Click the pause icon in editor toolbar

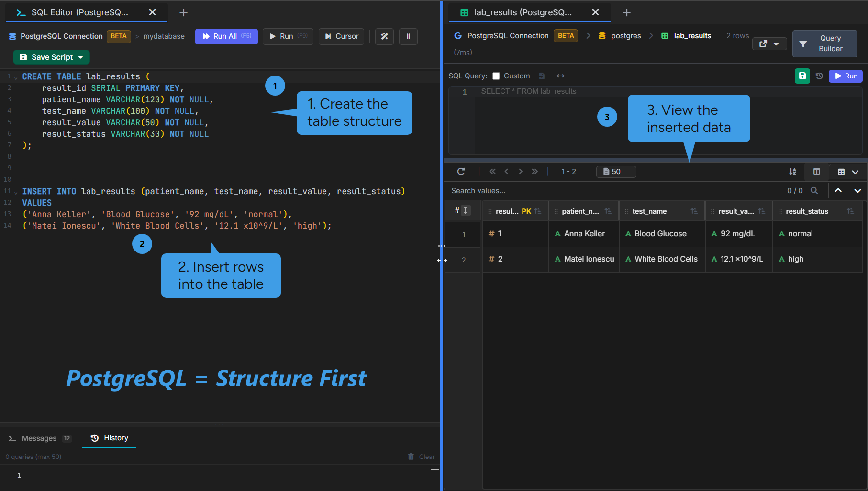click(x=408, y=36)
